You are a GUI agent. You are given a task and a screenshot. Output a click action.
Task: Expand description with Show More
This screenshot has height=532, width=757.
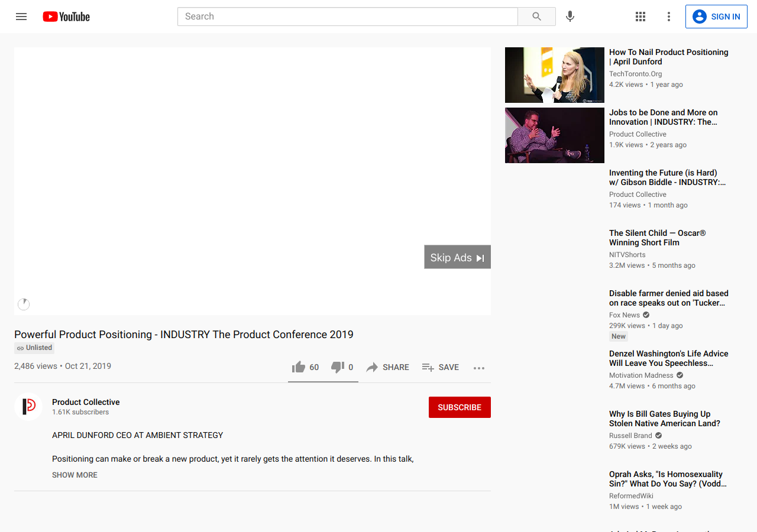pyautogui.click(x=75, y=475)
